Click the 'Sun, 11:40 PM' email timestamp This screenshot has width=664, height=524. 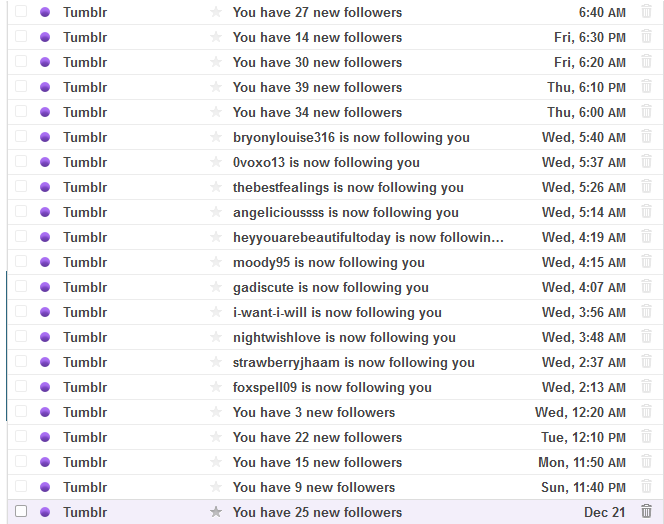coord(582,487)
